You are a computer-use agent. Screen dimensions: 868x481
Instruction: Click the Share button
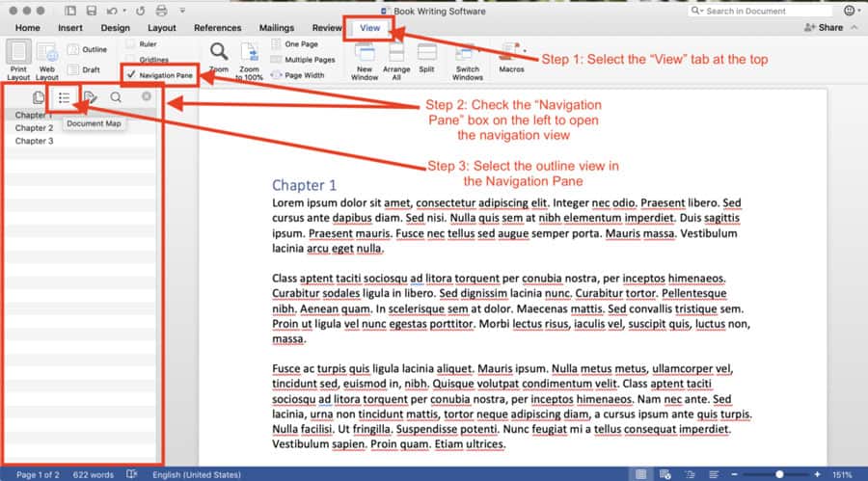(x=825, y=28)
